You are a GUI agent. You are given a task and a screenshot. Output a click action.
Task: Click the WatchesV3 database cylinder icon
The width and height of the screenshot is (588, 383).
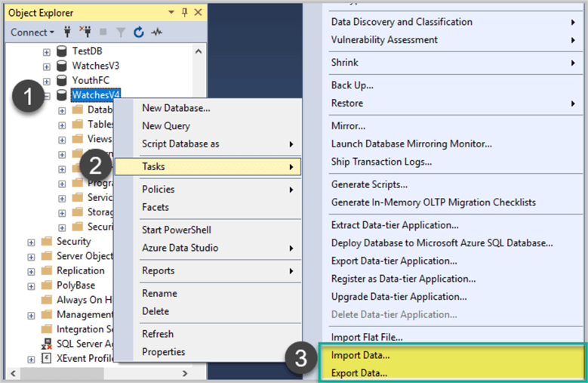click(61, 66)
